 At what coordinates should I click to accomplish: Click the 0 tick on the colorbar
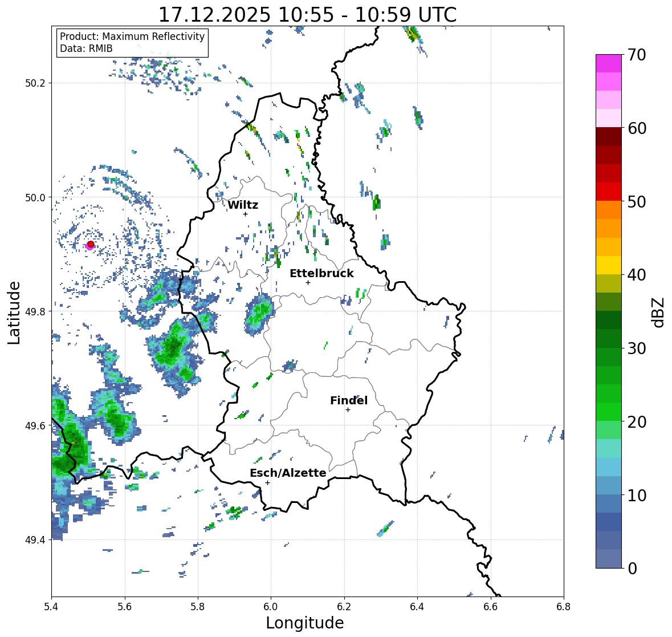632,569
